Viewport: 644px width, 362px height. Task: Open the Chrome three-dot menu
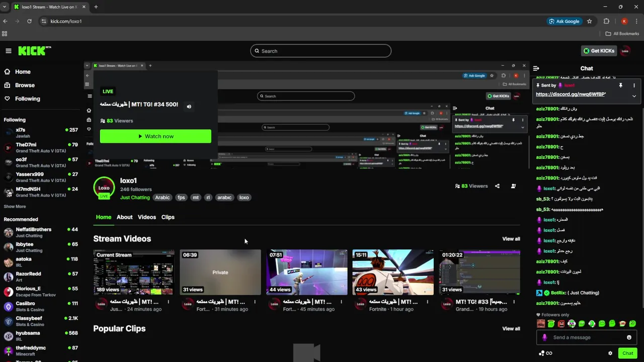pos(636,21)
